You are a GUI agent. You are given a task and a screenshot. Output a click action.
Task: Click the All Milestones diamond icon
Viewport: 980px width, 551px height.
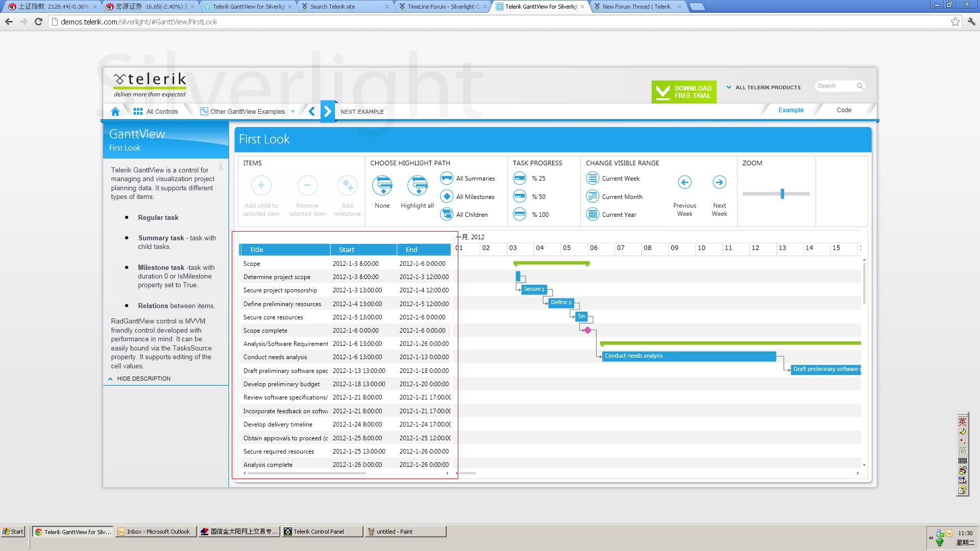pyautogui.click(x=447, y=196)
